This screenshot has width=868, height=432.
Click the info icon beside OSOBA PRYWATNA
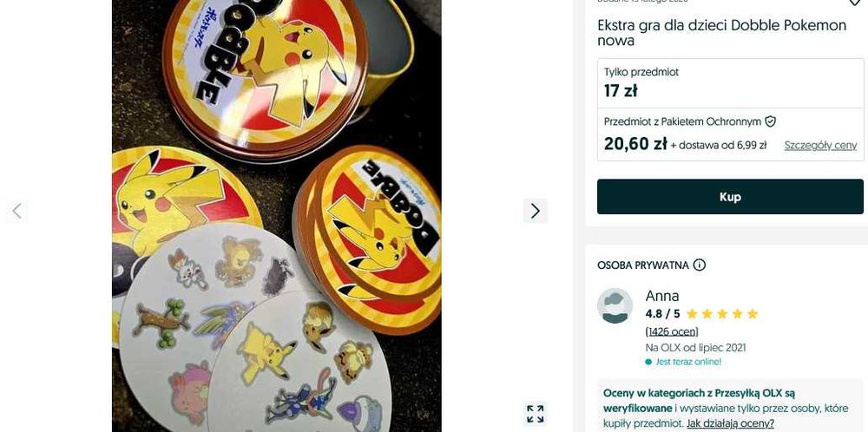click(700, 265)
